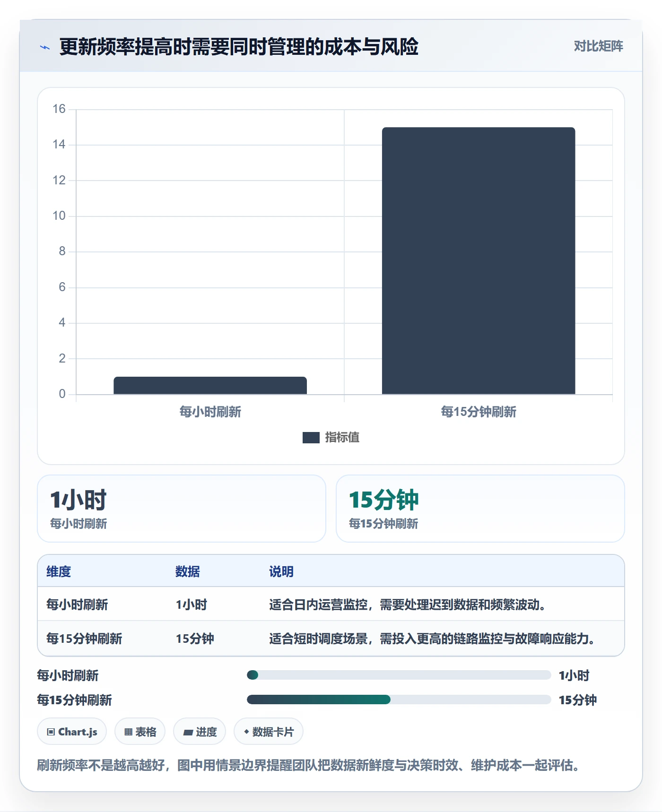Click the 每小时刷新 progress label

click(x=68, y=675)
